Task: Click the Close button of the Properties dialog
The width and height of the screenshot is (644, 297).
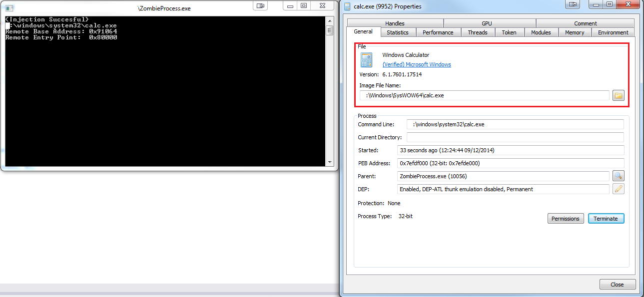Action: coord(618,285)
